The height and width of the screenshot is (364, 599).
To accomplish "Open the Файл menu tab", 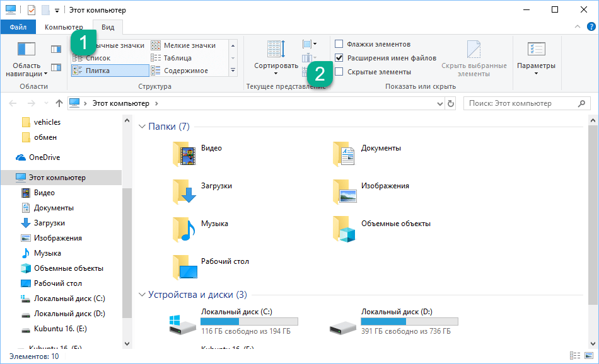I will 18,27.
